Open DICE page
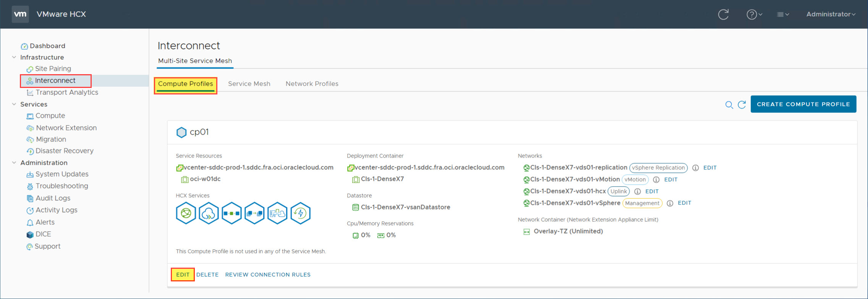The image size is (868, 299). click(x=43, y=234)
